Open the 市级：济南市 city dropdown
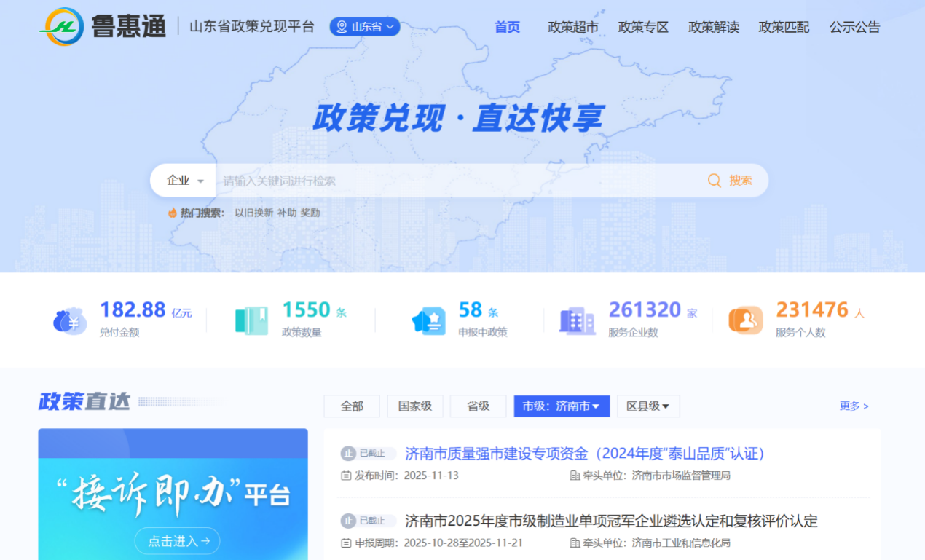 561,406
